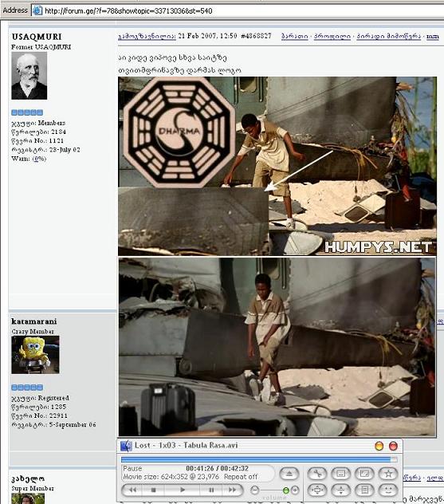Click the forum.ge address bar URL
Image resolution: width=444 pixels, height=504 pixels.
pos(128,11)
